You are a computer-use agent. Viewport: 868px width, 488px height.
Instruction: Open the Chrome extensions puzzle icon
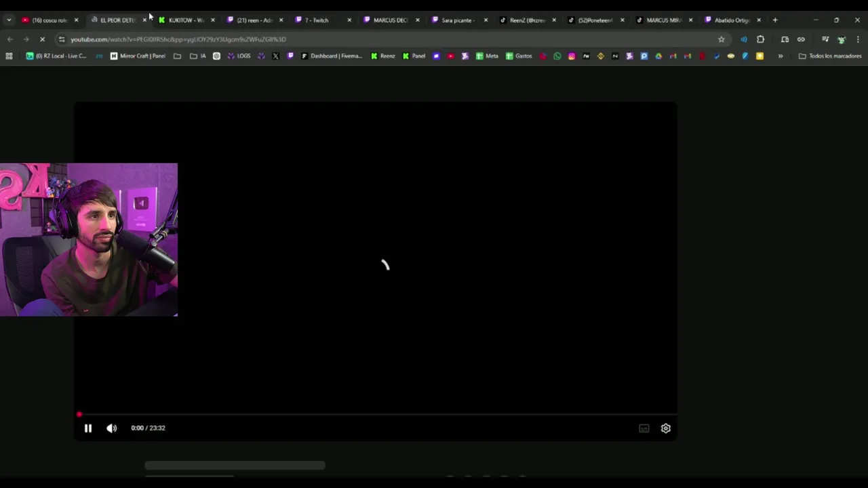tap(760, 39)
